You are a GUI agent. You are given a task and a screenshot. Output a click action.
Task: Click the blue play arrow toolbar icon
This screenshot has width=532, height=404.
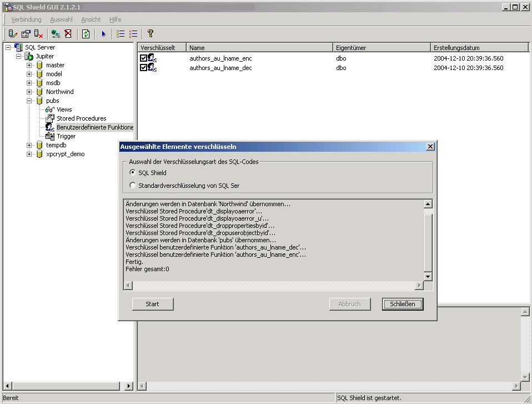tap(103, 34)
